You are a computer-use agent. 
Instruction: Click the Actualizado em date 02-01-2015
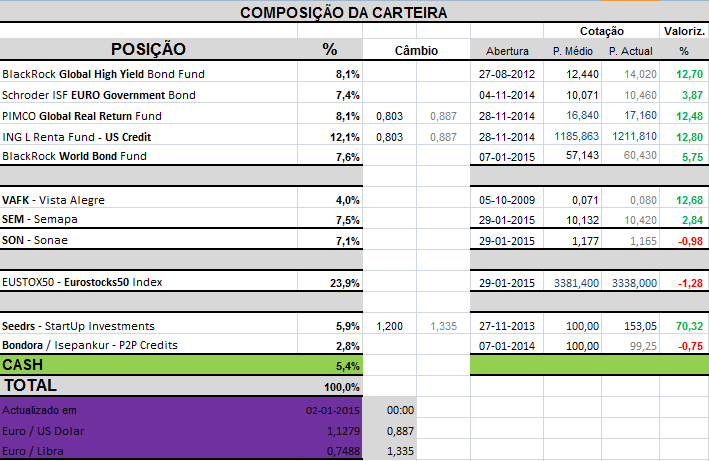[333, 410]
